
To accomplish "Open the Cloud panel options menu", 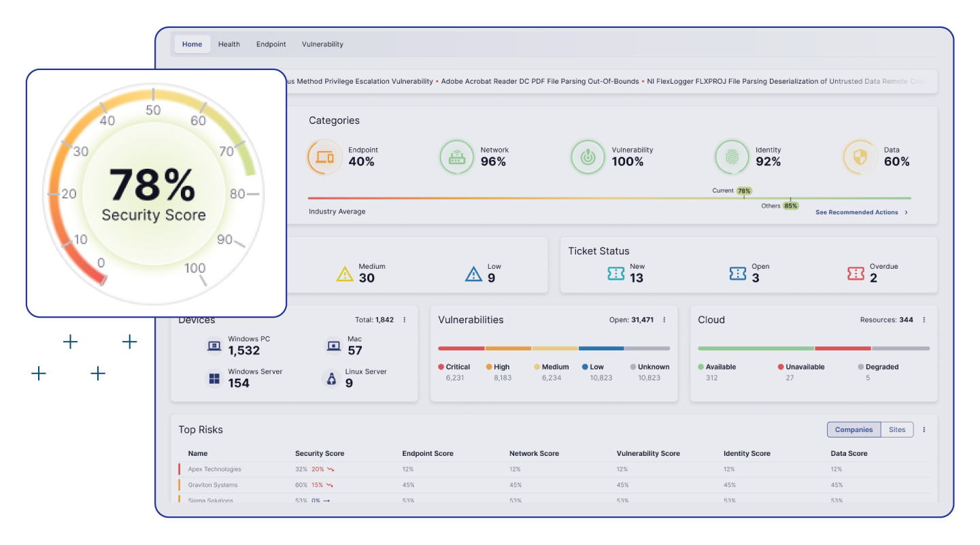I will click(x=924, y=320).
